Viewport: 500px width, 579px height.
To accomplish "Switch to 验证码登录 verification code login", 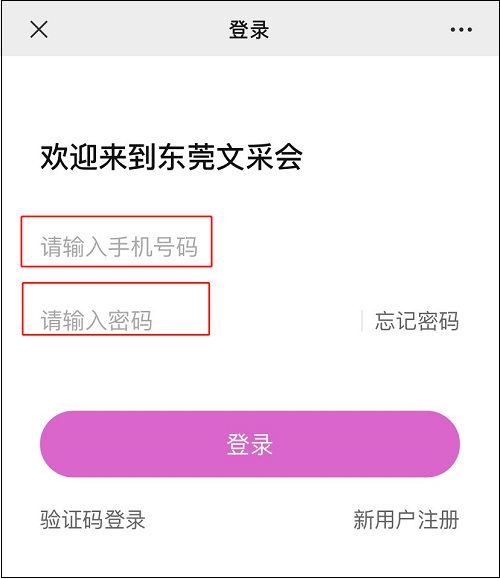I will click(x=93, y=520).
